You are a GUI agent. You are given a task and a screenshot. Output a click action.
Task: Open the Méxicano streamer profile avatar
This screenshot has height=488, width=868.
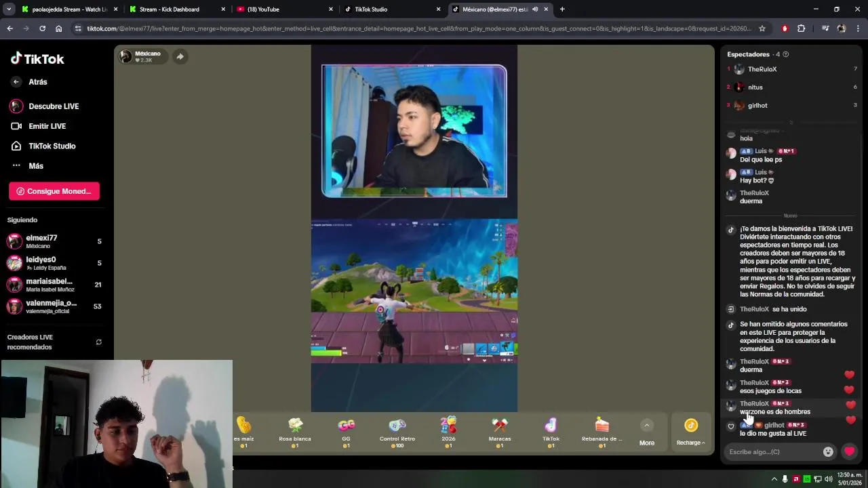(x=126, y=57)
